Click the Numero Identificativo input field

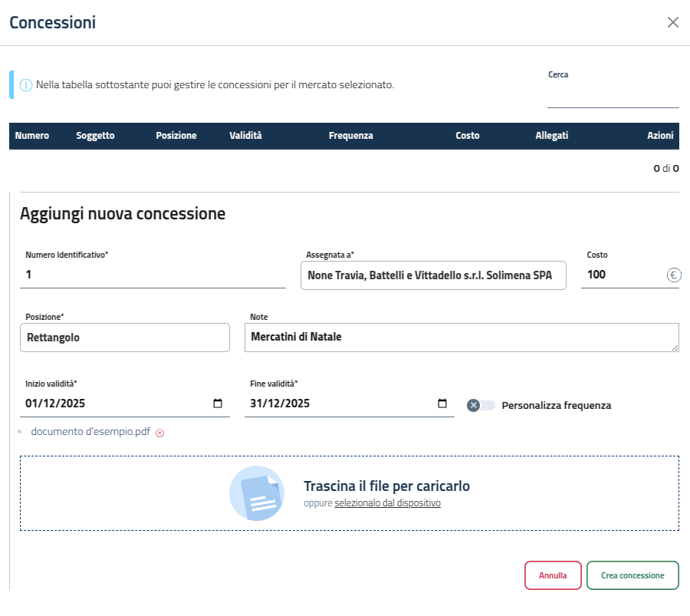coord(153,275)
